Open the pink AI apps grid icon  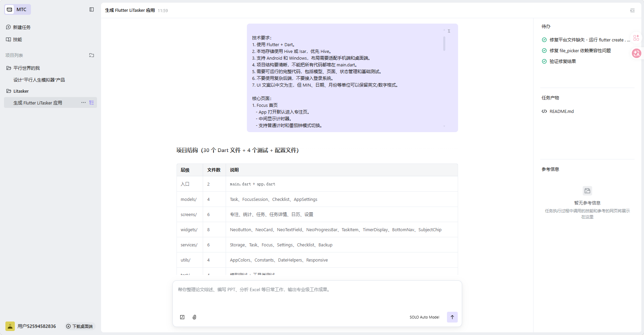[636, 38]
